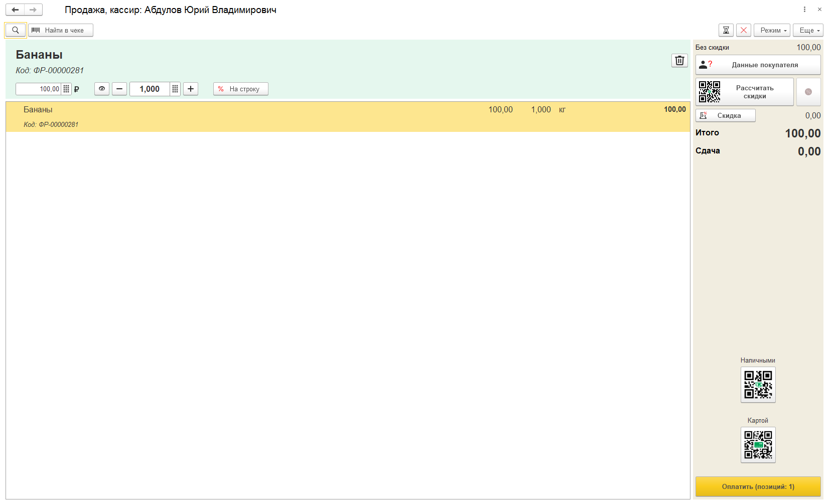Delete Бананы item with trash icon

point(679,61)
